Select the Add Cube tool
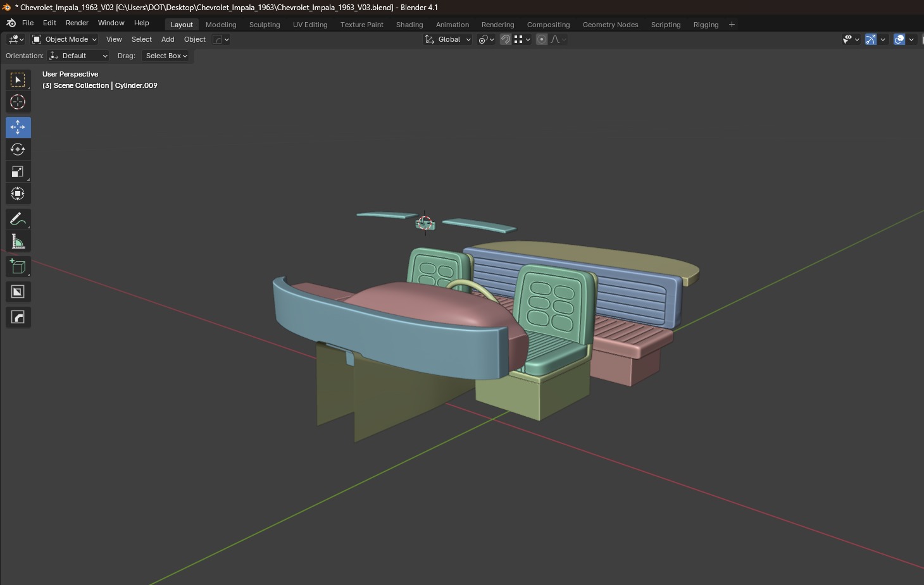The image size is (924, 585). tap(18, 266)
